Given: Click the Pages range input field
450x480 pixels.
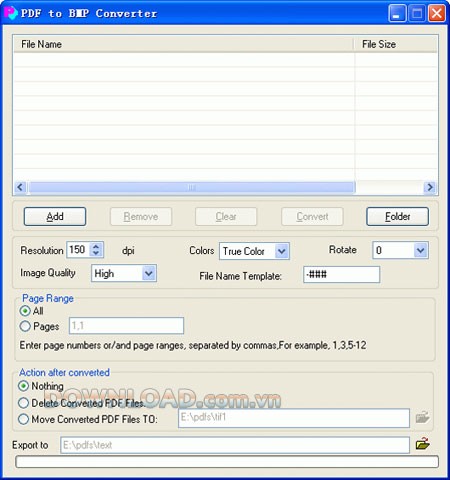Looking at the screenshot, I should pos(126,326).
